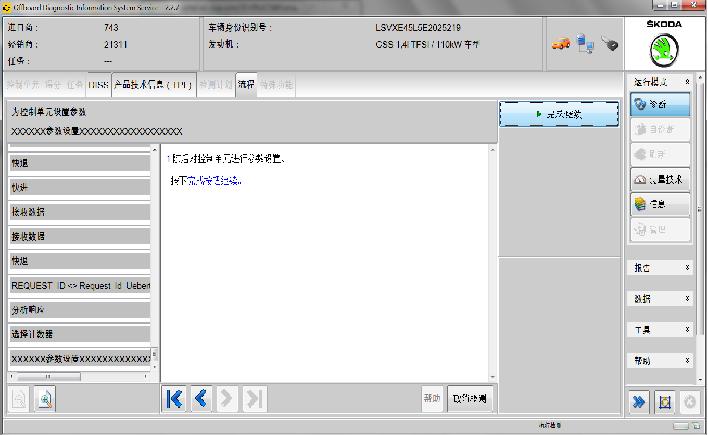
Task: Click the green Skoda logo
Action: point(664,50)
